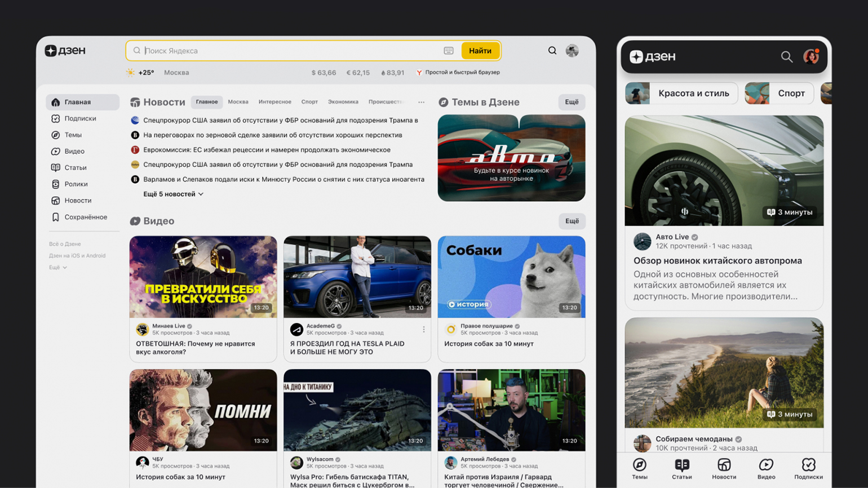Click the AcademeG channel avatar
This screenshot has height=488, width=868.
pyautogui.click(x=296, y=329)
